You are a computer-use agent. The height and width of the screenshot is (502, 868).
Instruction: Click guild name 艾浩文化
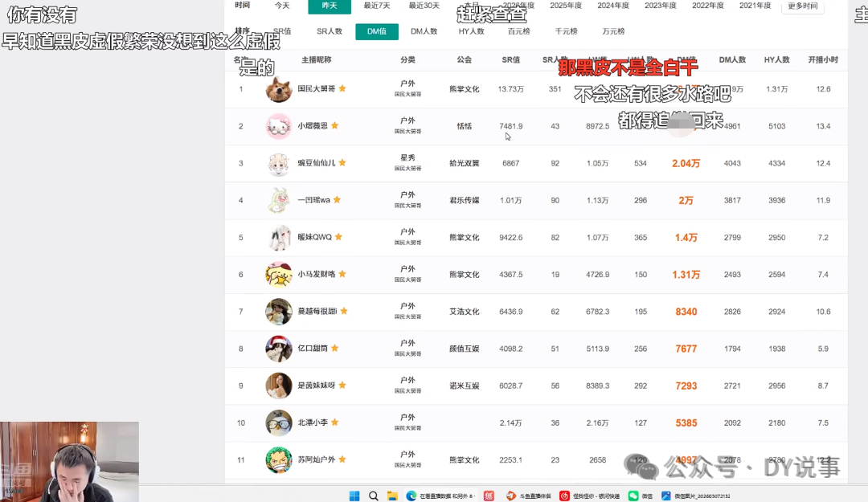465,312
